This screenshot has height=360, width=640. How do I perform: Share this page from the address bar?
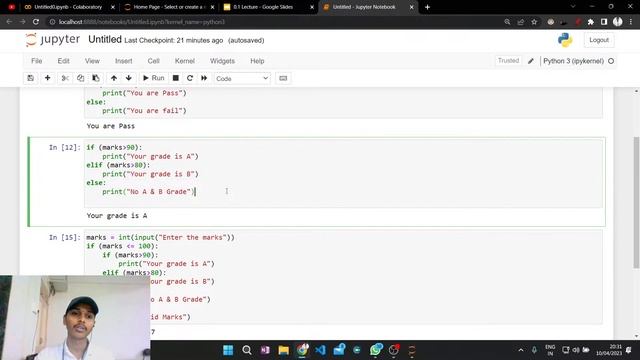[x=520, y=22]
